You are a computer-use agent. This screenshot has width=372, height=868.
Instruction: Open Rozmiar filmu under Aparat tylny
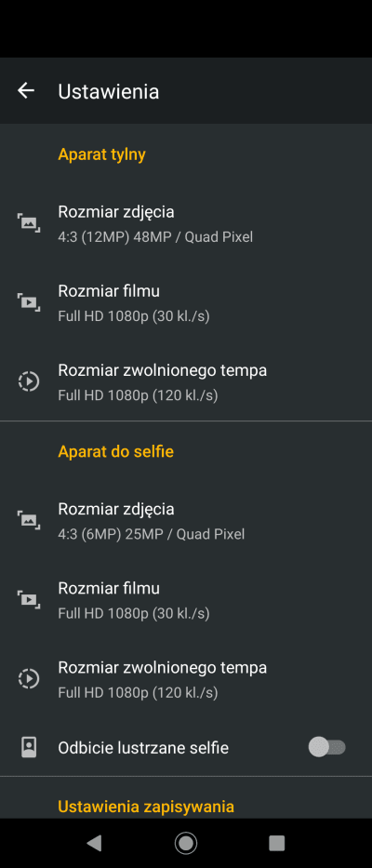186,302
